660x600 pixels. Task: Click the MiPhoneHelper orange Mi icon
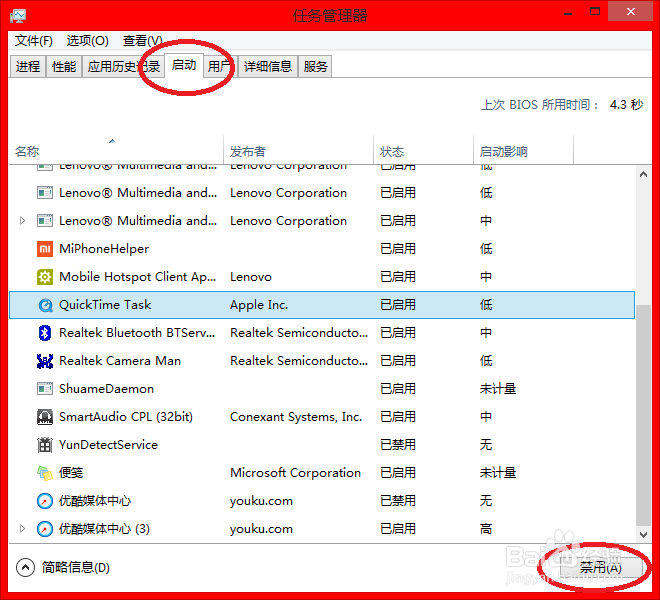click(45, 249)
